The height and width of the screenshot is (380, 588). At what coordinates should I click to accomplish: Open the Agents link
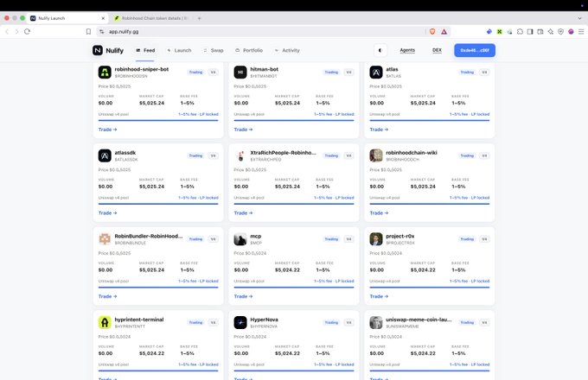click(407, 50)
